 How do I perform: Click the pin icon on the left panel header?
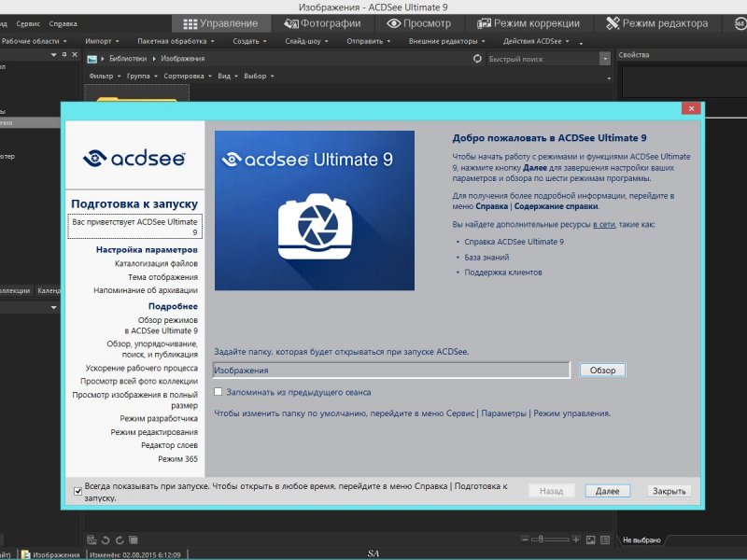coord(64,55)
